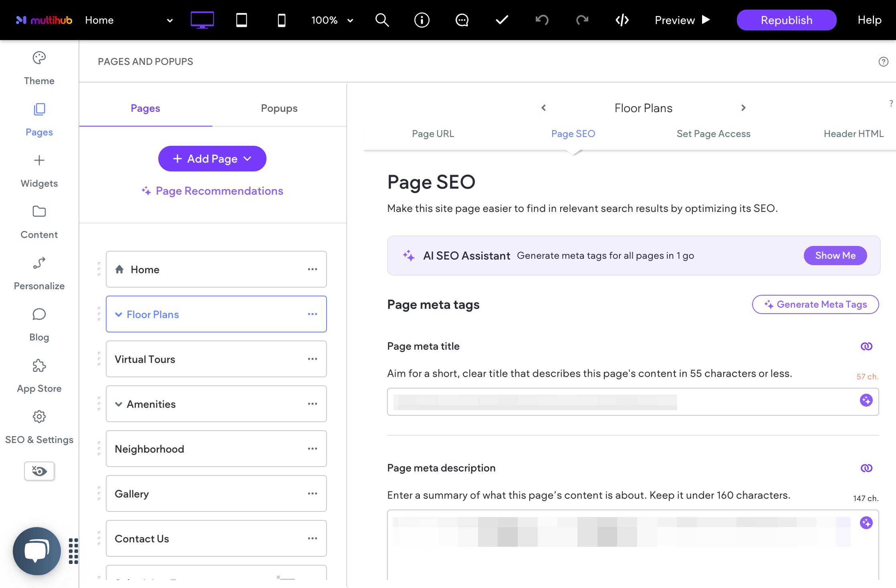Open options menu for Home page
The height and width of the screenshot is (588, 896).
pyautogui.click(x=313, y=270)
